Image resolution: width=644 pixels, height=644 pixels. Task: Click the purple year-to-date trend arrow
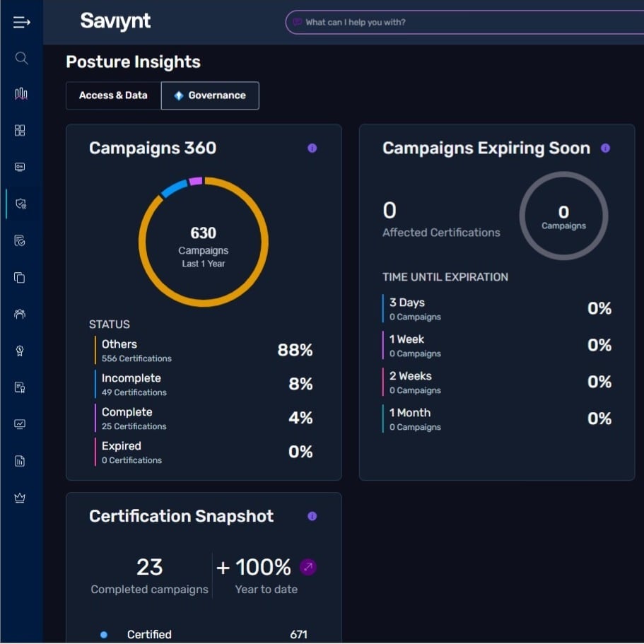tap(308, 567)
